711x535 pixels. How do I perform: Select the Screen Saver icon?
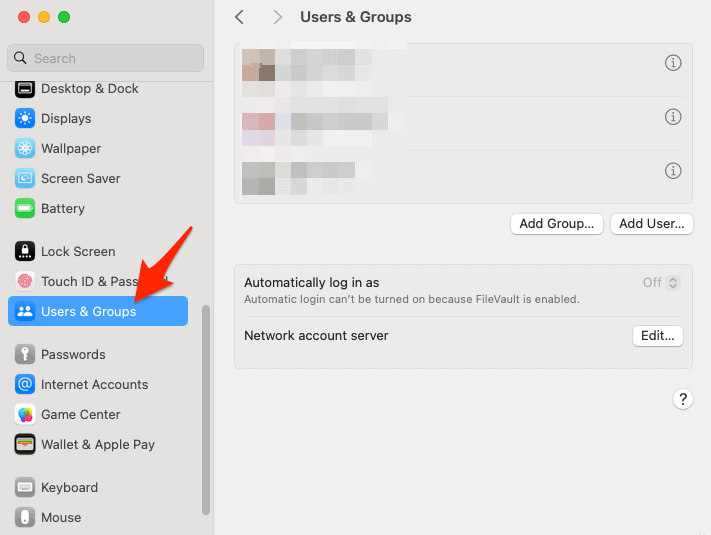pos(25,179)
